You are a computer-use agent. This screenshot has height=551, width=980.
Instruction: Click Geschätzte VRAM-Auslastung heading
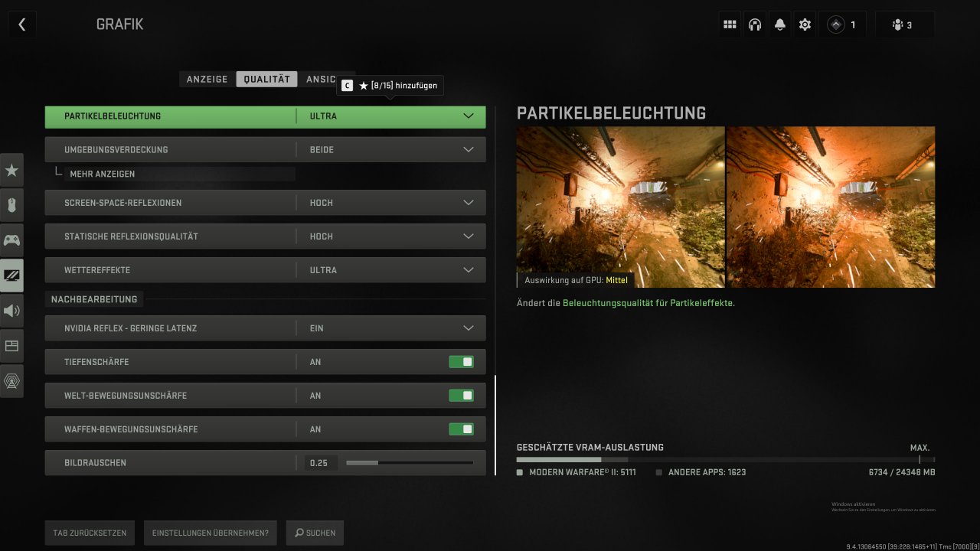(590, 448)
